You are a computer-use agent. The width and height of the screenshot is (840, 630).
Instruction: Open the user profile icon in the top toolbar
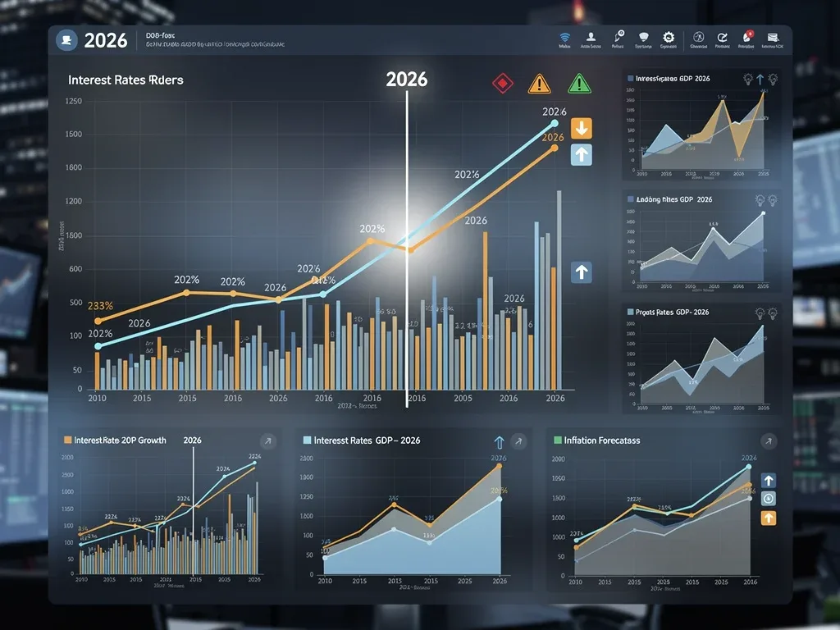click(591, 37)
